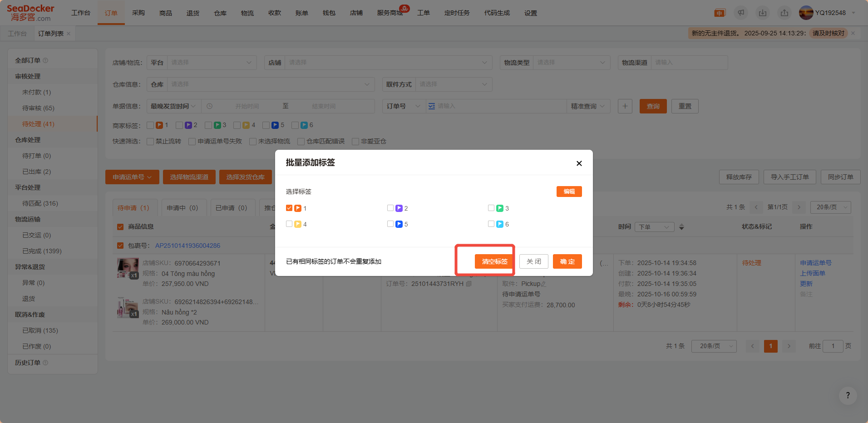
Task: Uncheck tag 1 in the dialog
Action: click(x=289, y=208)
